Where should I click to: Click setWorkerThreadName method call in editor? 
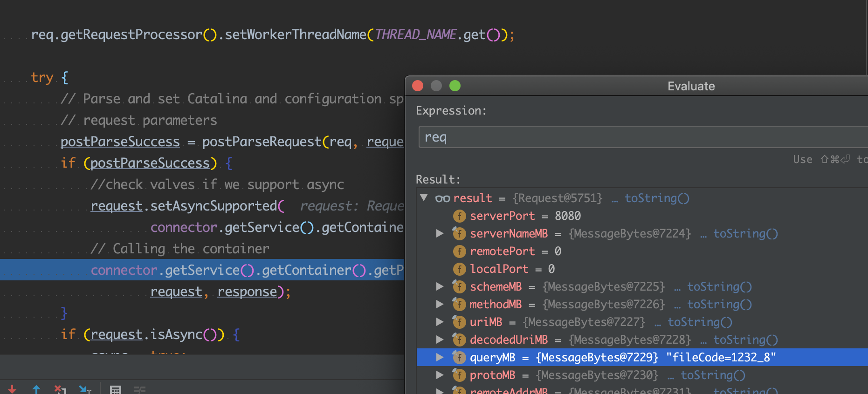[x=296, y=35]
